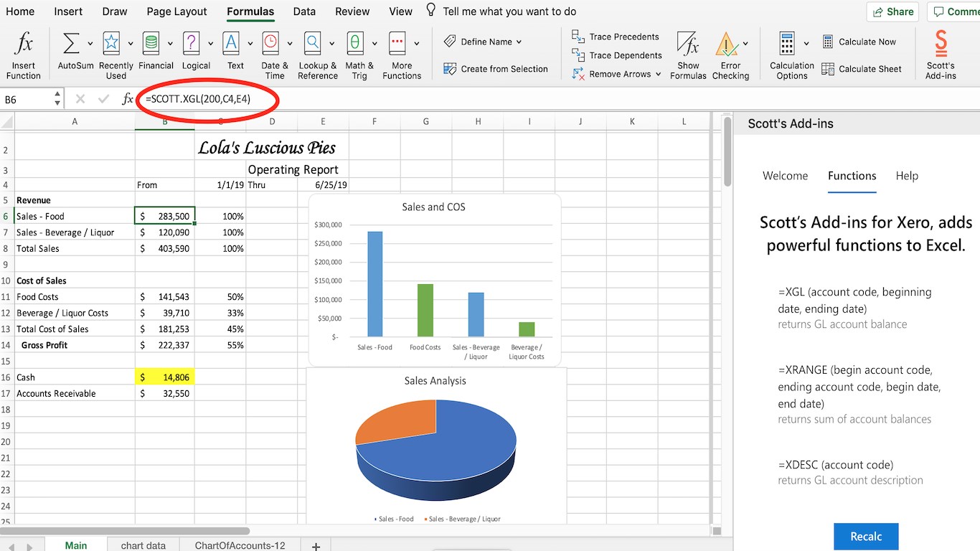
Task: Open Calculation Options calculator icon
Action: [787, 44]
